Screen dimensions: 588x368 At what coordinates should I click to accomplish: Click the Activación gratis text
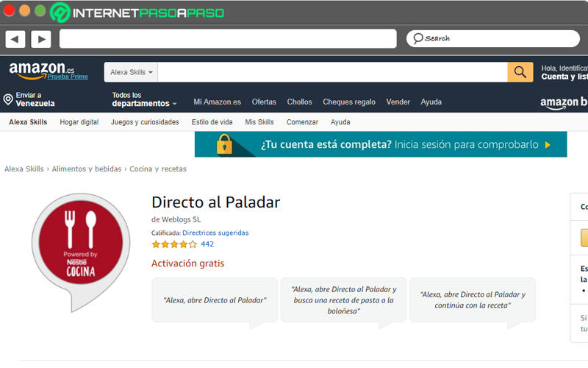click(x=188, y=263)
